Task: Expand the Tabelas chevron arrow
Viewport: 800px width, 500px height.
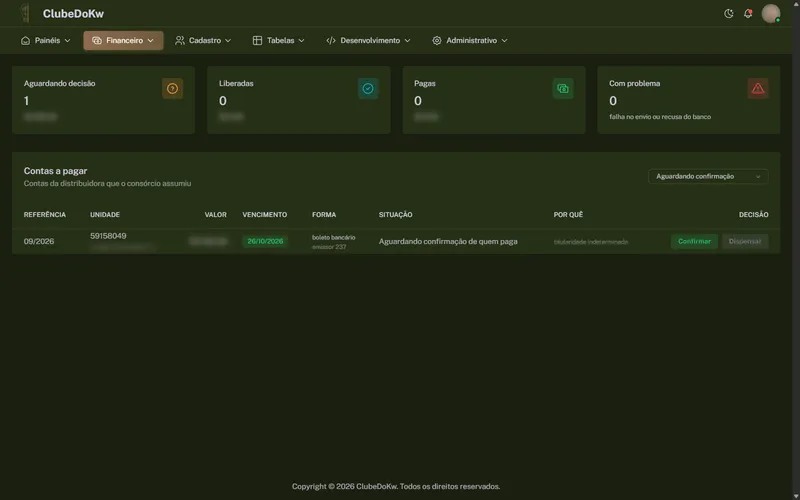Action: pos(302,40)
